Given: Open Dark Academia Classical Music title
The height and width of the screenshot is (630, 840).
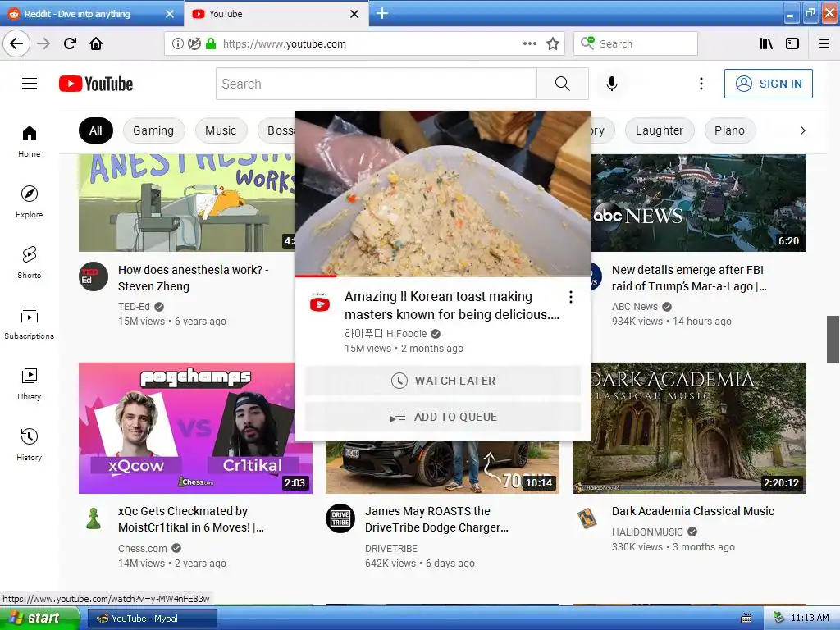Looking at the screenshot, I should click(693, 511).
